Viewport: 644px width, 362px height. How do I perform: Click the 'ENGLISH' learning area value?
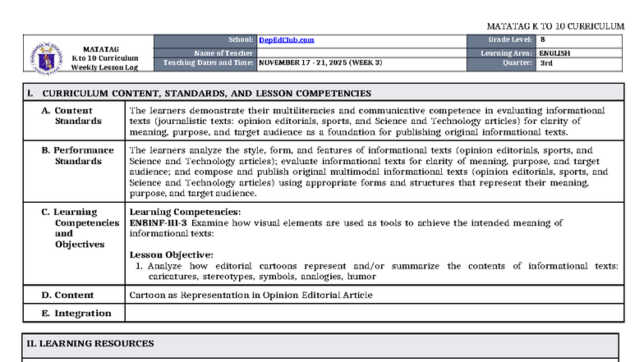pyautogui.click(x=554, y=53)
